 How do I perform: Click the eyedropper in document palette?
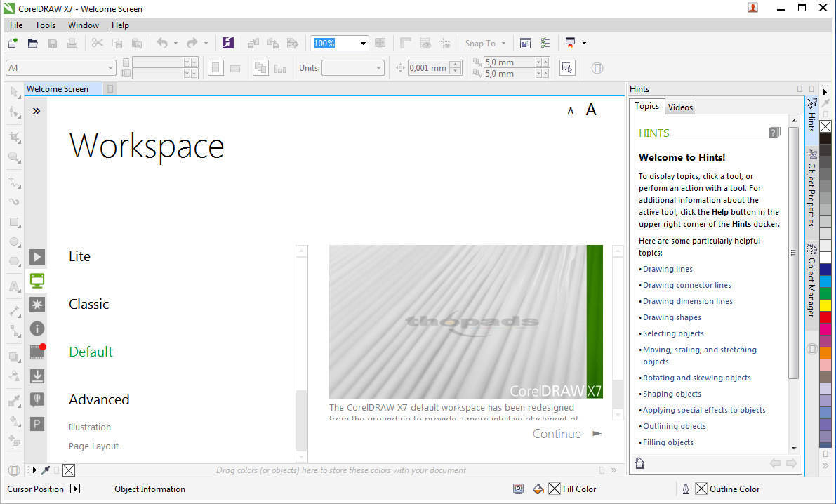pyautogui.click(x=46, y=470)
